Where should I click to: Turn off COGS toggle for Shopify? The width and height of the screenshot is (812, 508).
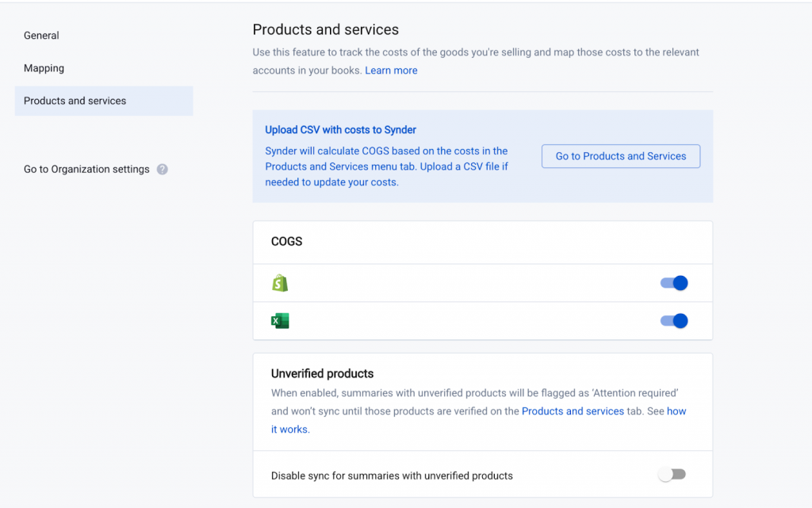pyautogui.click(x=674, y=283)
